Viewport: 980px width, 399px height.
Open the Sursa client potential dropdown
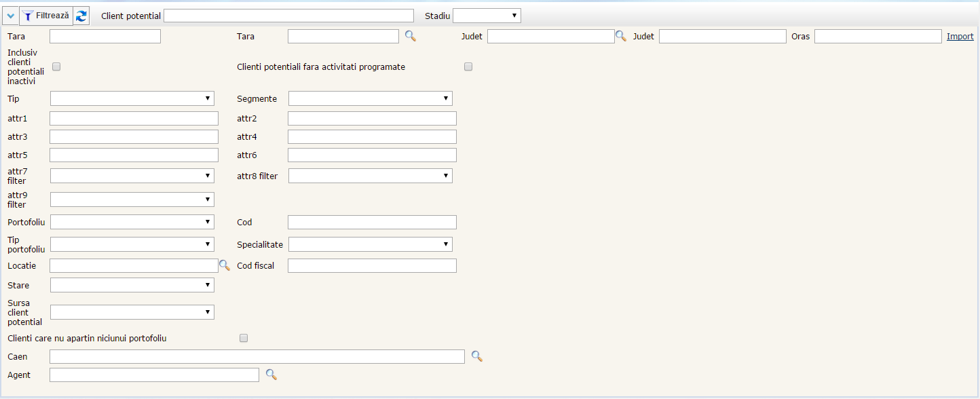click(x=132, y=312)
